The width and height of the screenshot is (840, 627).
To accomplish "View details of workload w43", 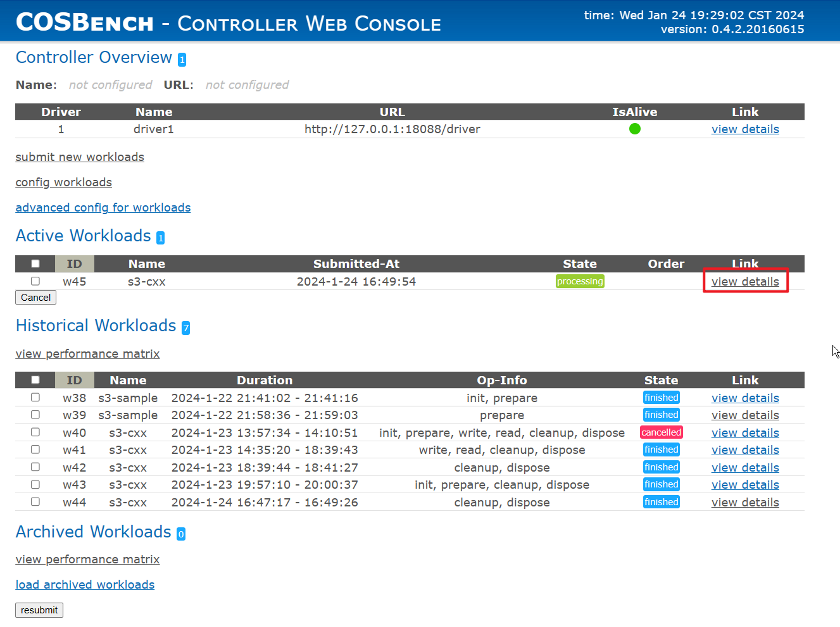I will click(x=745, y=485).
